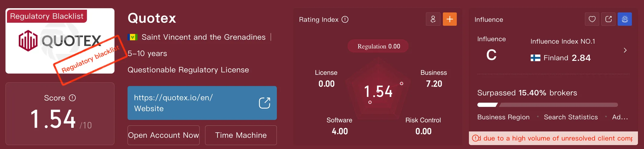Open the Time Machine
Viewport: 644px width, 149px height.
(x=241, y=135)
